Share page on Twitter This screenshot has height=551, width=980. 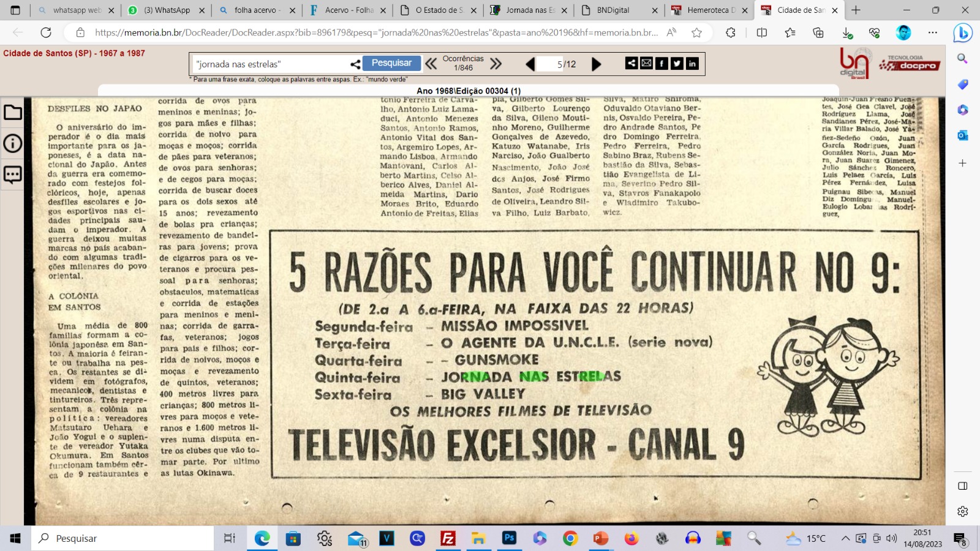677,63
